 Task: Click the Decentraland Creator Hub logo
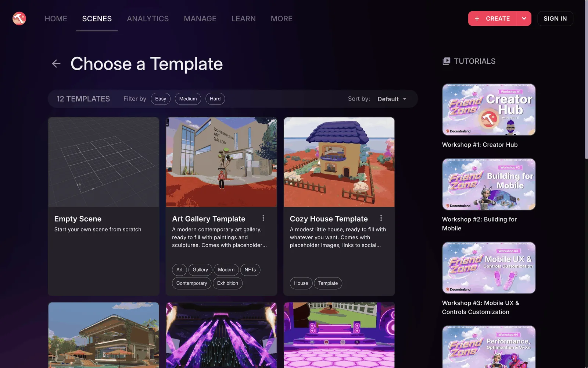19,18
